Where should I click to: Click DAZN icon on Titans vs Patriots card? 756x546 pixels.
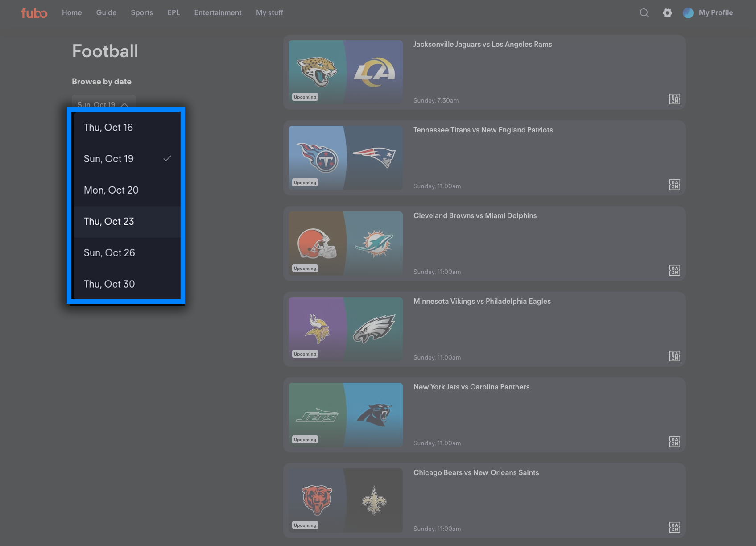click(675, 185)
